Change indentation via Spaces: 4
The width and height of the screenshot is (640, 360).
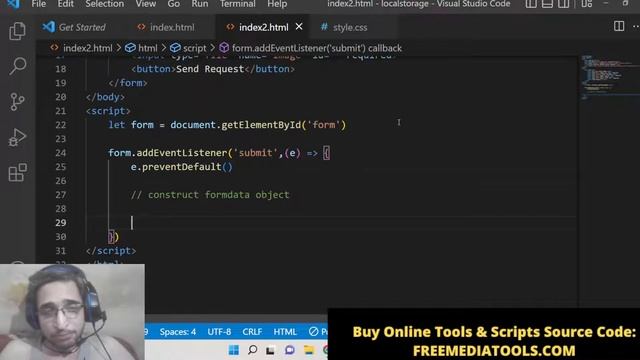[178, 332]
